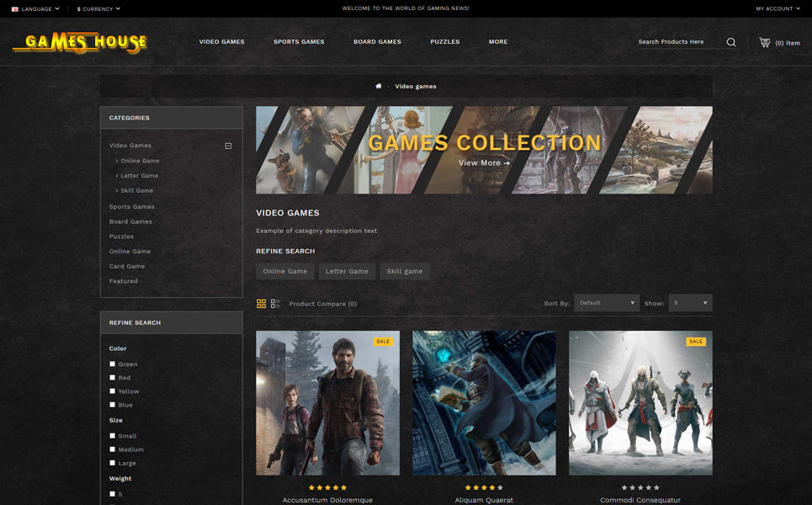
Task: Go to home via breadcrumb house icon
Action: (x=379, y=86)
